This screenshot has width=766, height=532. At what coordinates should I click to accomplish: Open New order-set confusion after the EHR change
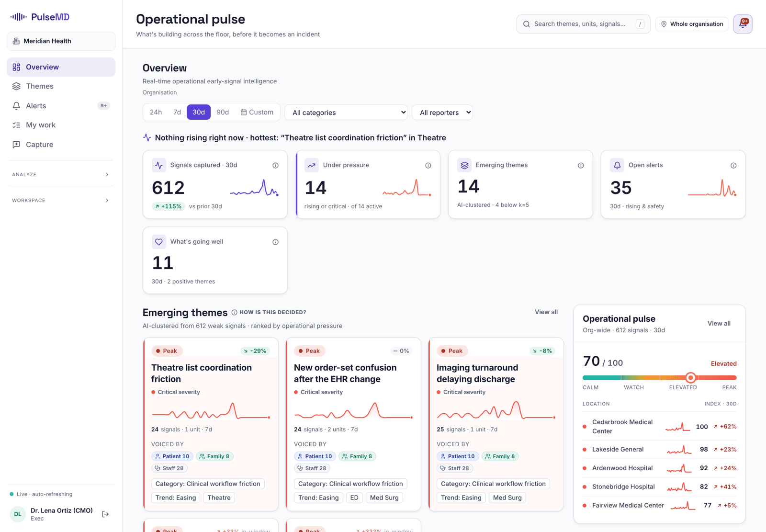point(353,424)
